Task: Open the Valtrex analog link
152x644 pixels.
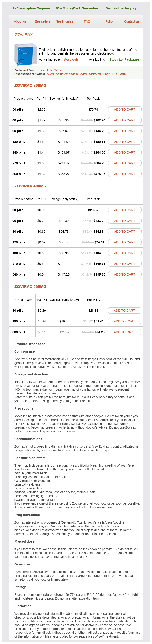Action: [58, 70]
